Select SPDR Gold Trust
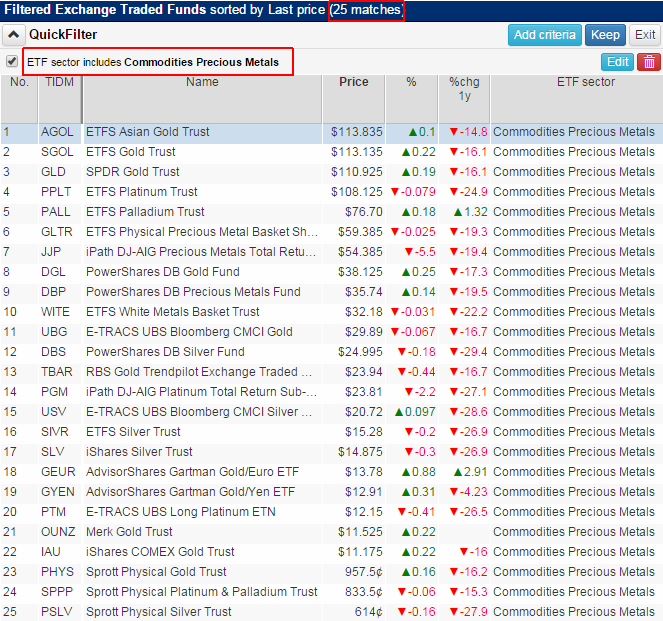Viewport: 663px width, 621px height. coord(133,172)
